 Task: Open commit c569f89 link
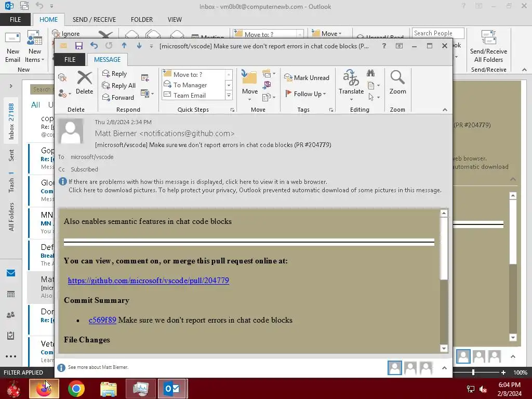102,320
